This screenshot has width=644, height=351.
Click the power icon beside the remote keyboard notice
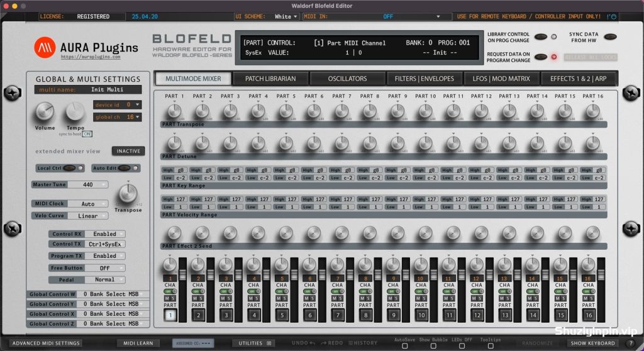[x=613, y=17]
